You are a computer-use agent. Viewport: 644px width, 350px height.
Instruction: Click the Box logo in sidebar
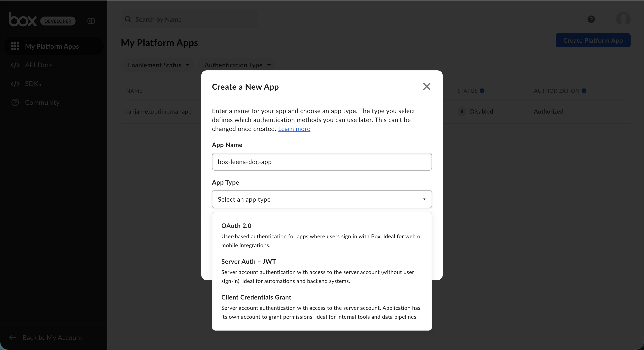[23, 19]
